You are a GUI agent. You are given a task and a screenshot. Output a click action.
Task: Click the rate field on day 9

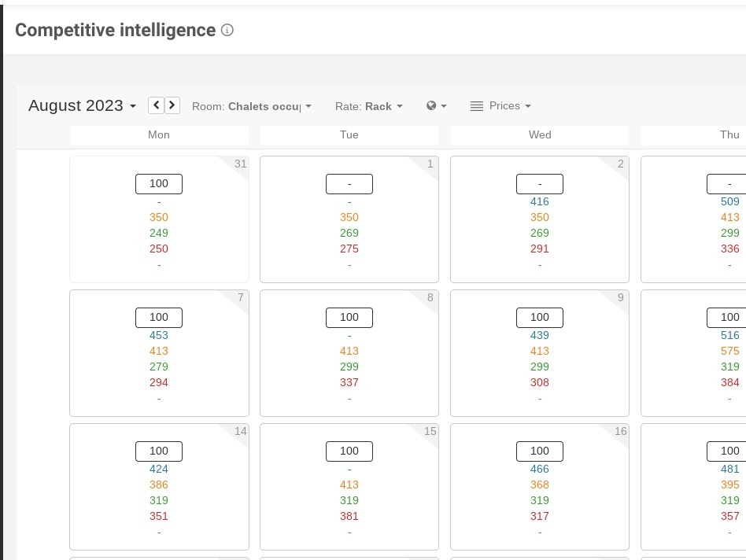click(540, 318)
